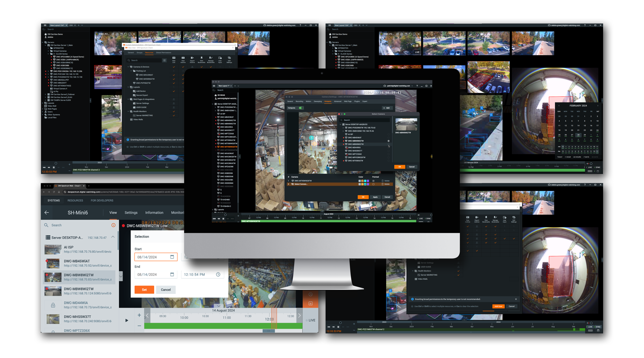Expand DWC-PVX20WATW 192.168.70.62 in Select Camera
The height and width of the screenshot is (358, 644).
343,128
